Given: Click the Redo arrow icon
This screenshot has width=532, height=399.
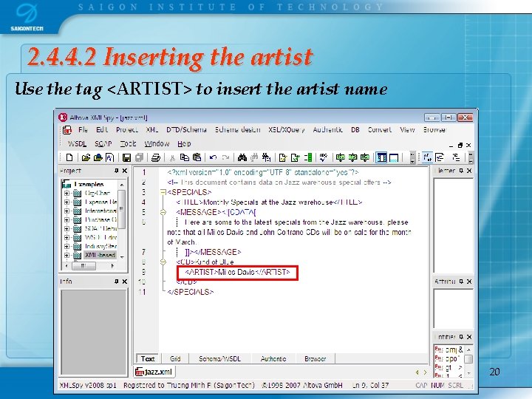Looking at the screenshot, I should pos(225,157).
